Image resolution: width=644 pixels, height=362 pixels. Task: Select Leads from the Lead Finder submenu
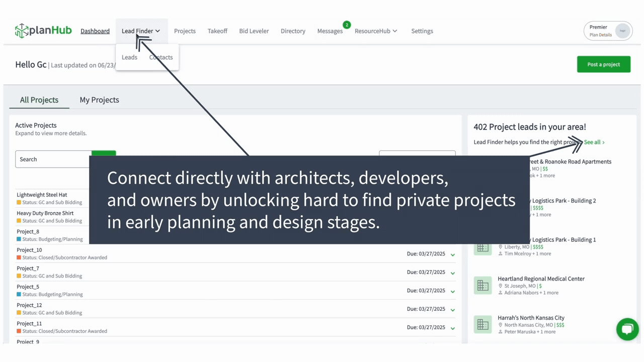click(x=129, y=57)
